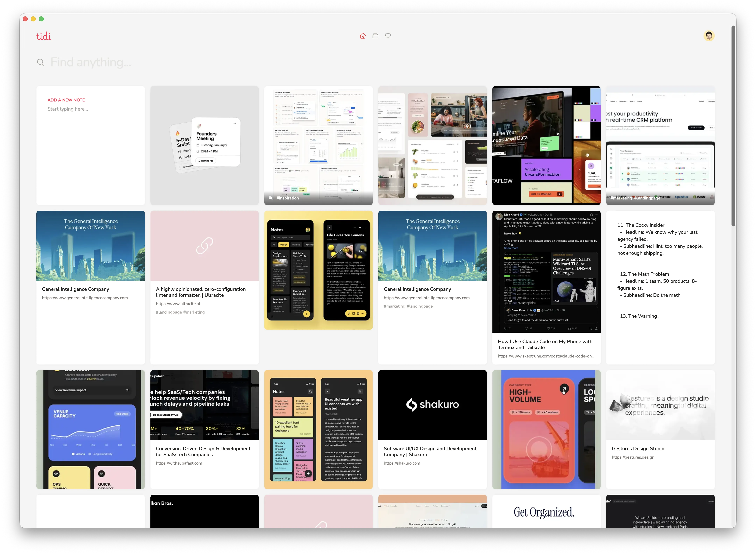The height and width of the screenshot is (554, 756).
Task: Select the #landingpage tag on General Intelligence Company
Action: 419,306
